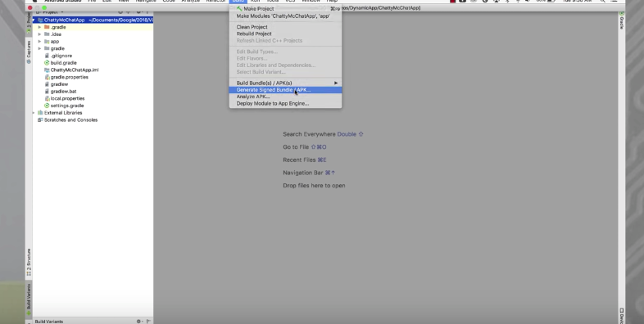644x324 pixels.
Task: Click greyed Edit Build Types... entry
Action: pyautogui.click(x=285, y=52)
